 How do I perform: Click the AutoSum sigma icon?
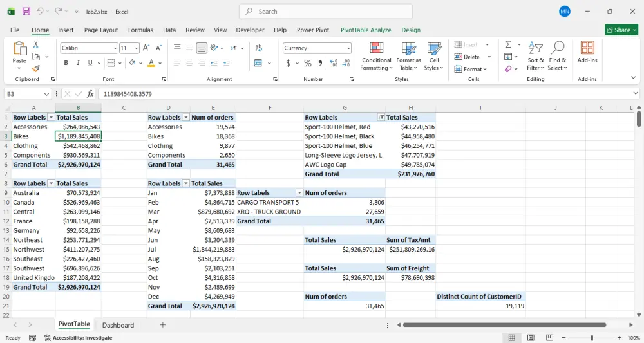tap(508, 44)
